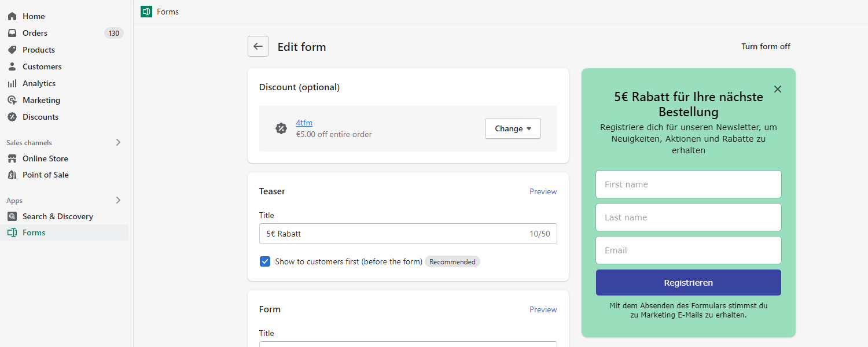The width and height of the screenshot is (868, 347).
Task: Expand the Sales channels section
Action: tap(117, 142)
